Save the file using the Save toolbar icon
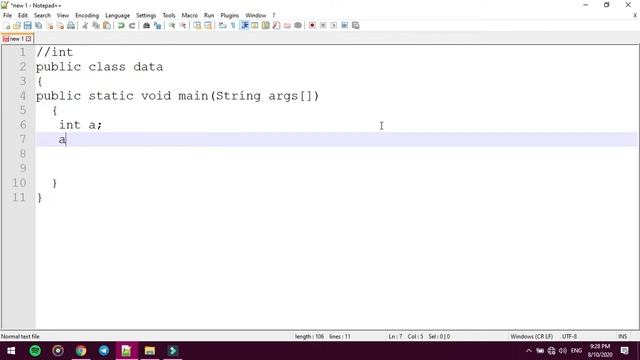Viewport: 640px width, 360px height. pyautogui.click(x=27, y=25)
